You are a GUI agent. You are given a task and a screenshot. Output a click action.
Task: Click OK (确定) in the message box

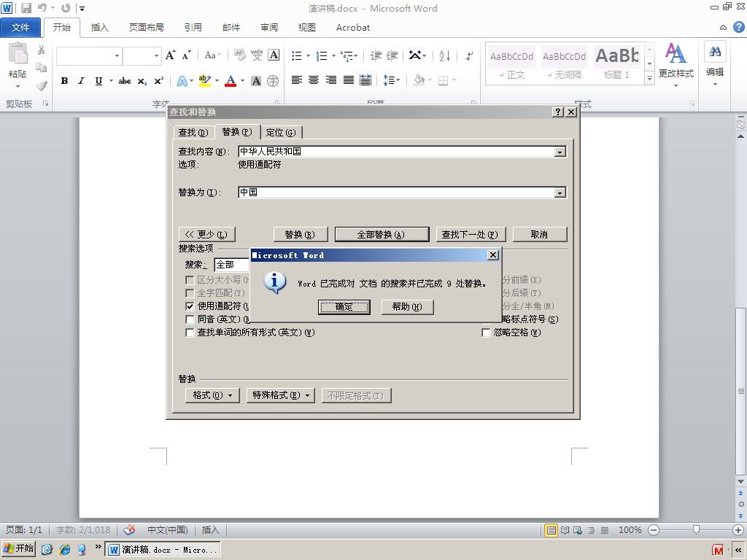click(x=344, y=307)
